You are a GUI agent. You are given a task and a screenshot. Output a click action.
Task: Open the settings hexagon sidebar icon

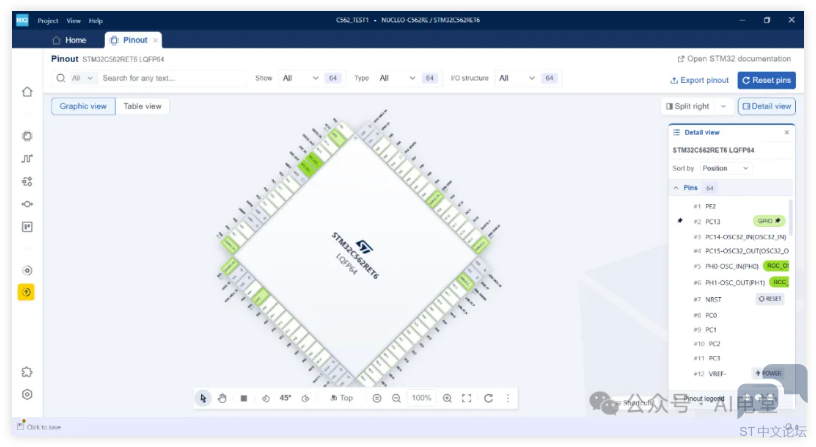(x=27, y=394)
